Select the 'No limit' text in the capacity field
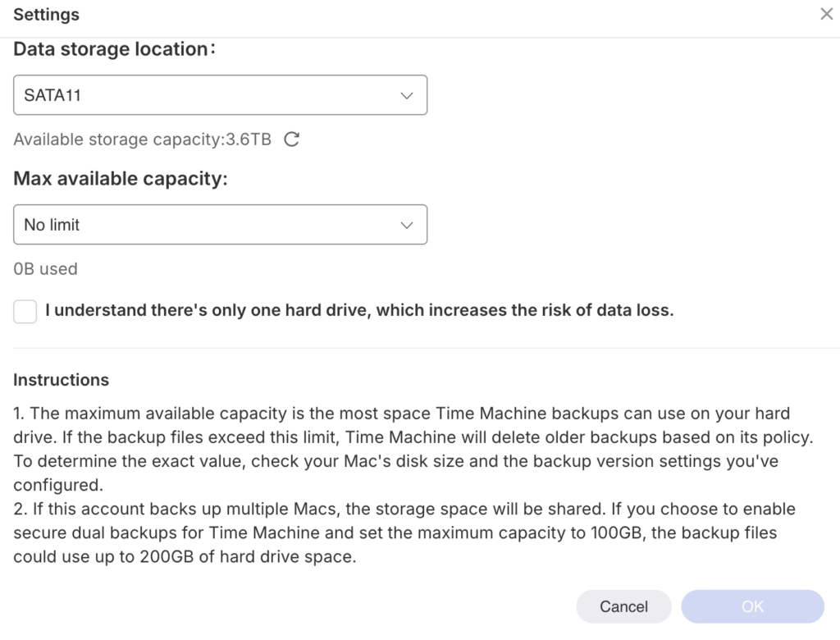 (52, 225)
